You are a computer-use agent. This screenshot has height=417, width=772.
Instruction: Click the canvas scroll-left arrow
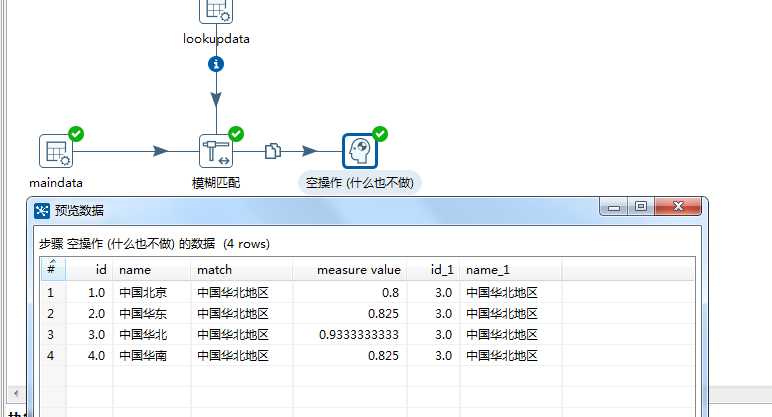coord(16,393)
